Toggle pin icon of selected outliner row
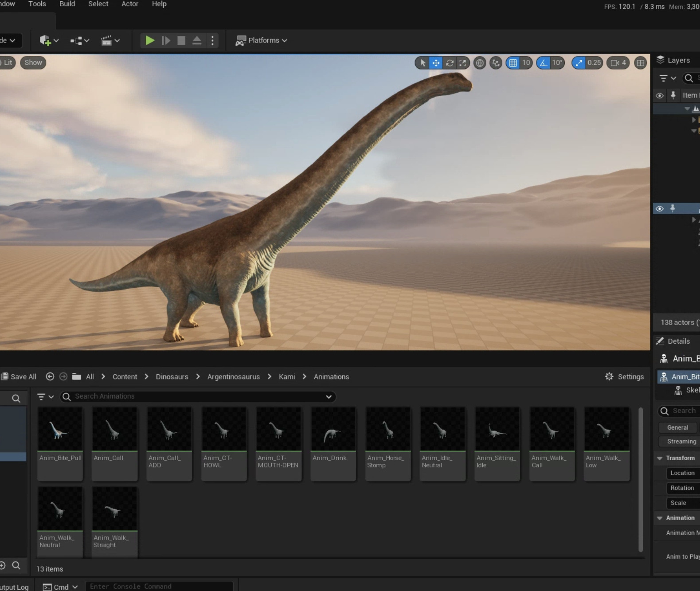 pos(673,208)
